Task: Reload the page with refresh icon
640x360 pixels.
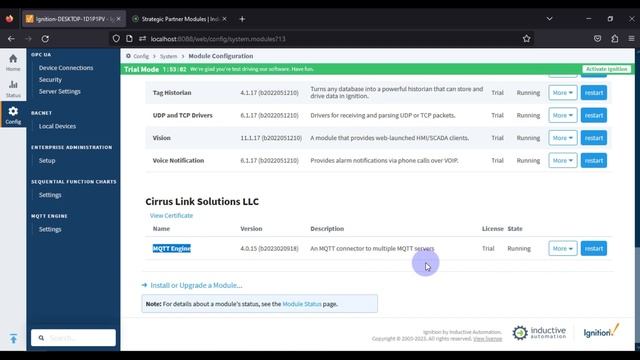Action: click(x=45, y=39)
